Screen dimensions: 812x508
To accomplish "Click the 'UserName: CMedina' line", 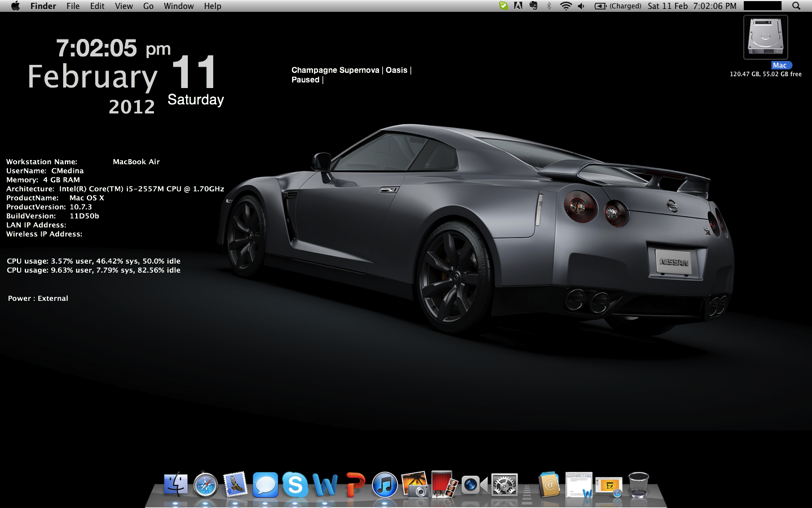I will coord(45,170).
